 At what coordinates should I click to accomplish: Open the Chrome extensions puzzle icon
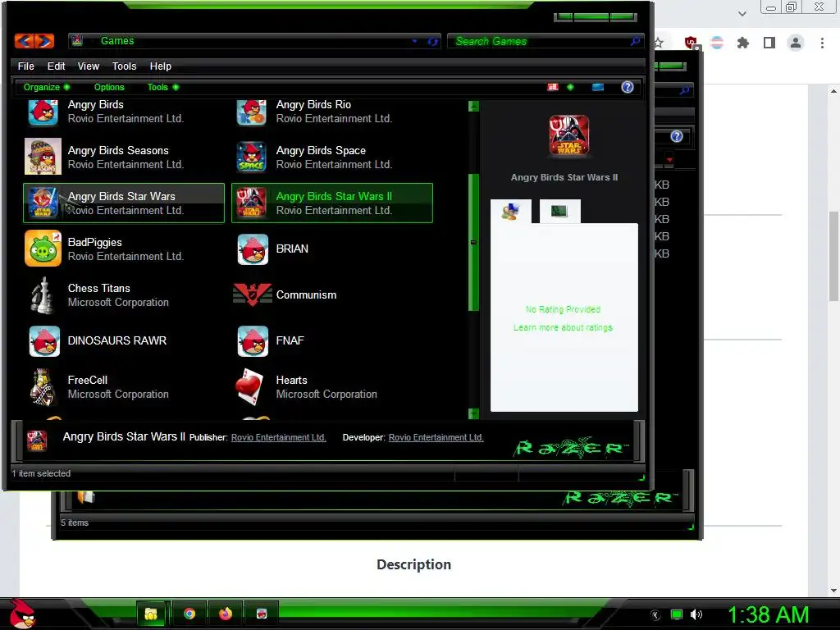[743, 43]
